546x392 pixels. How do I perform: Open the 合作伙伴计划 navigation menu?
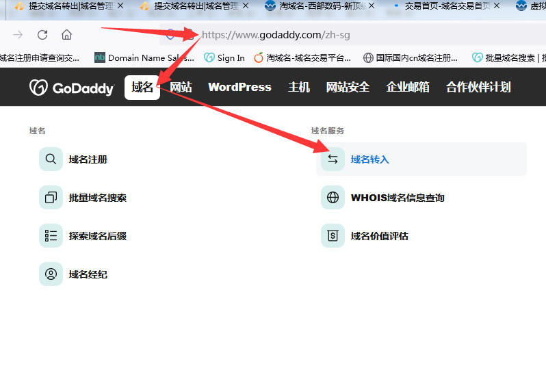pos(478,88)
